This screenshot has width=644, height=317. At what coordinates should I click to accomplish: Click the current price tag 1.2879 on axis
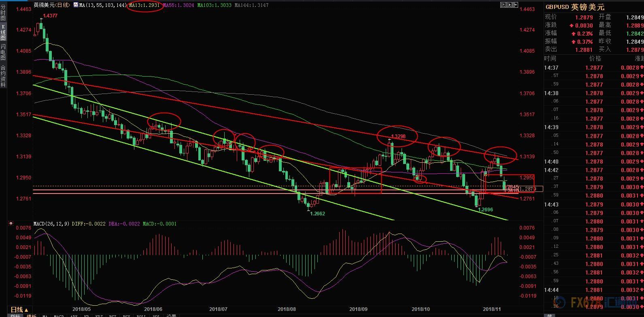[531, 189]
